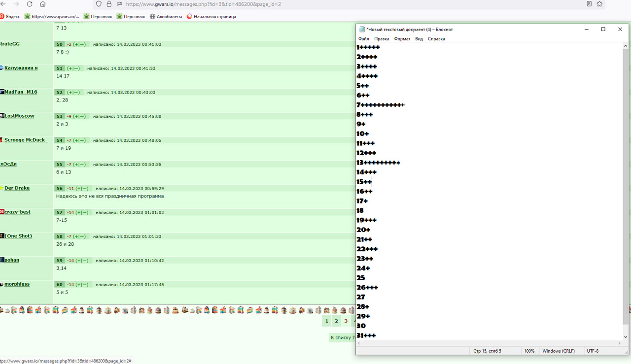
Task: Toggle reader view icon in address bar
Action: [x=589, y=4]
